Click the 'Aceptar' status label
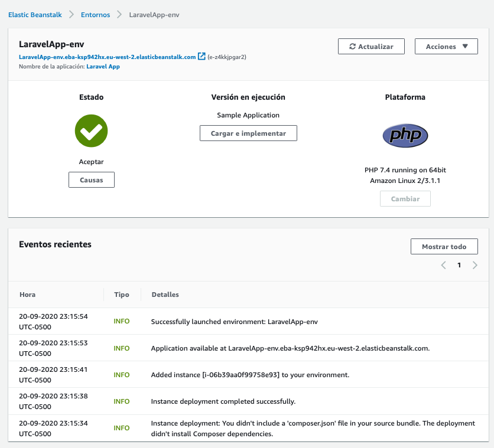 pyautogui.click(x=92, y=162)
